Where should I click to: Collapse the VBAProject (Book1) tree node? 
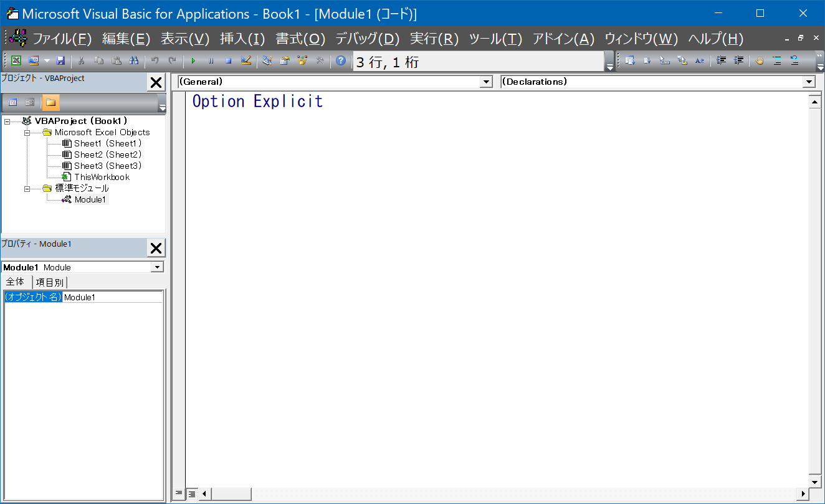(x=6, y=121)
